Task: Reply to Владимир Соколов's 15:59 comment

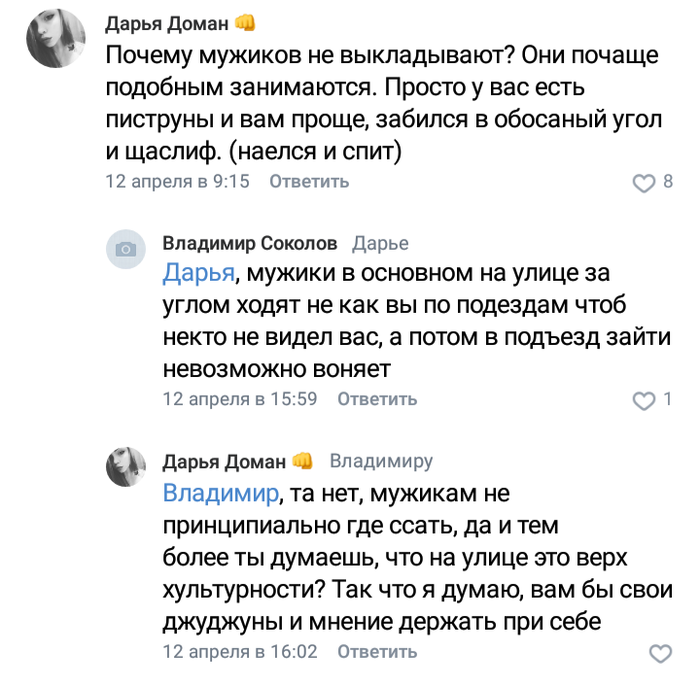Action: [x=377, y=399]
